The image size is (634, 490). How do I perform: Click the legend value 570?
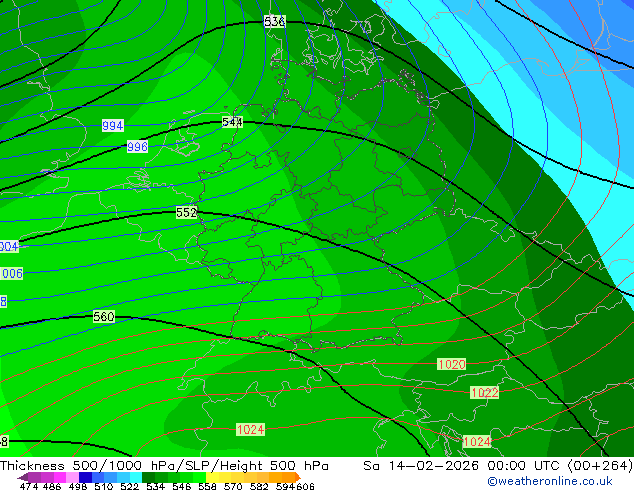(x=233, y=486)
